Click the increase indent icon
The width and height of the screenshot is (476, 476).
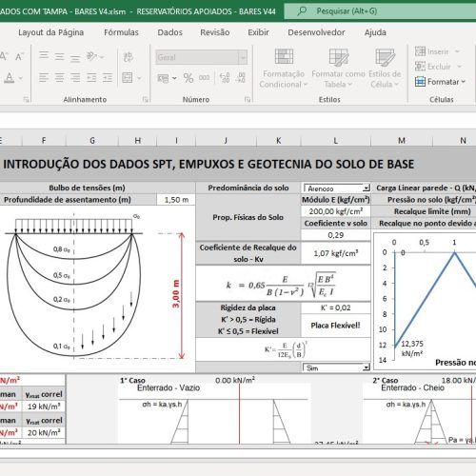point(108,78)
